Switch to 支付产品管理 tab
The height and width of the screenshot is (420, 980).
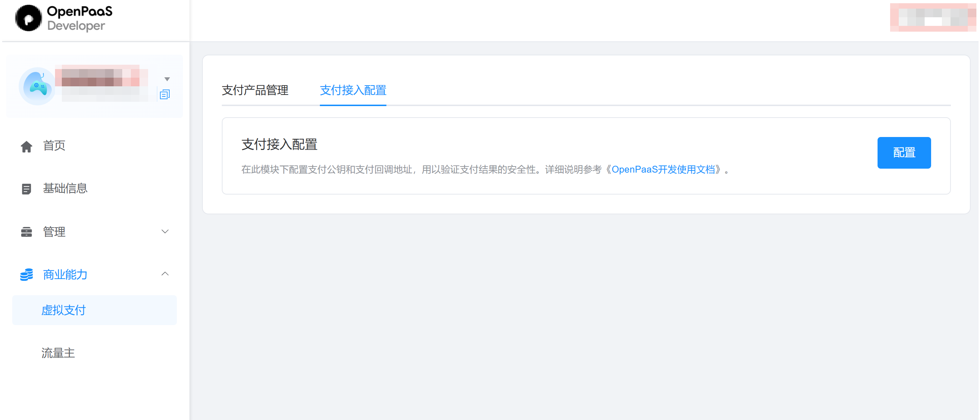[x=255, y=90]
